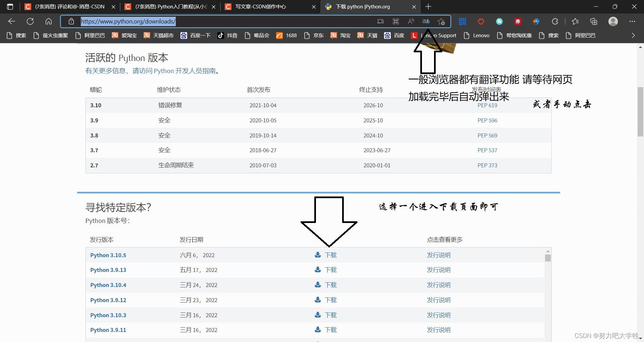Open the Python 3.9.13 release link
The image size is (644, 342).
(108, 270)
